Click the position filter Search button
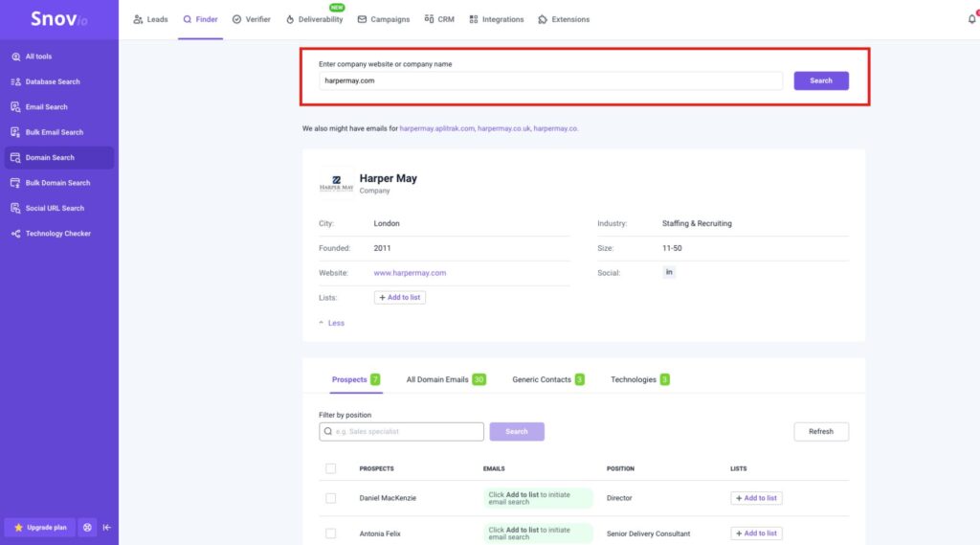 [x=516, y=432]
